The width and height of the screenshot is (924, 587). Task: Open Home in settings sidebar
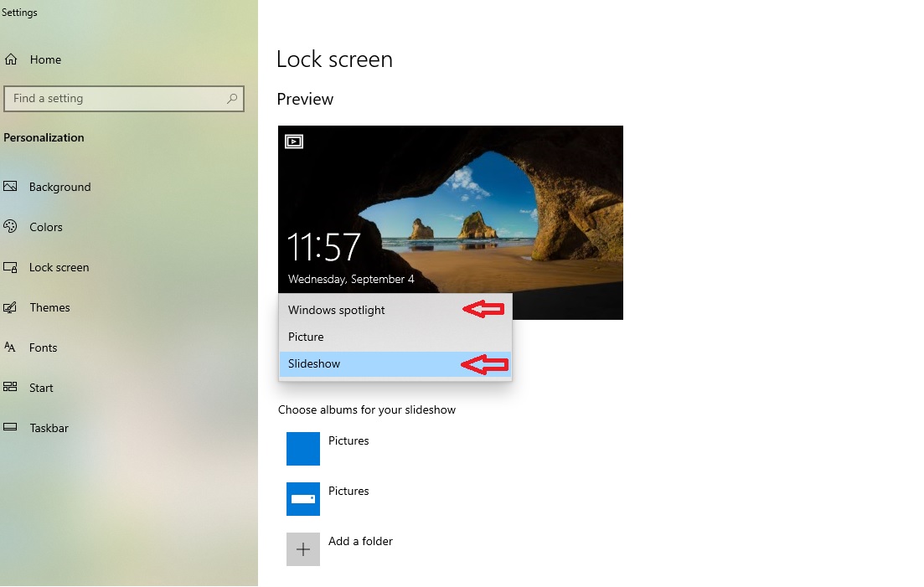(x=45, y=59)
